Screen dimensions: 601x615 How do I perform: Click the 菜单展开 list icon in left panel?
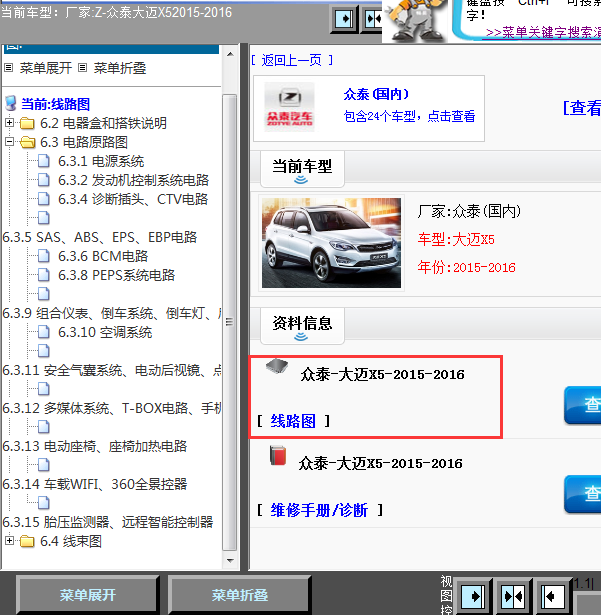[x=9, y=68]
